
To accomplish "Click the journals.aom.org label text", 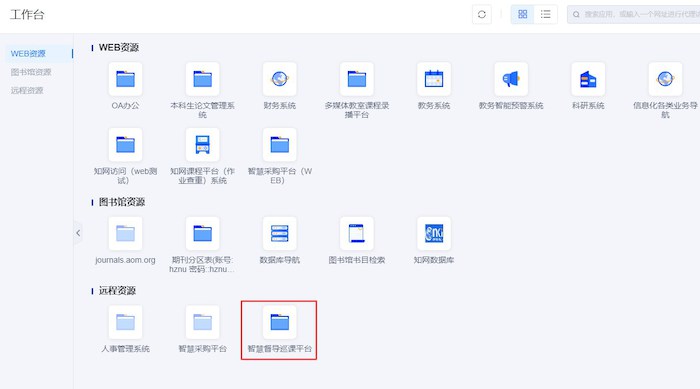I will pyautogui.click(x=125, y=260).
